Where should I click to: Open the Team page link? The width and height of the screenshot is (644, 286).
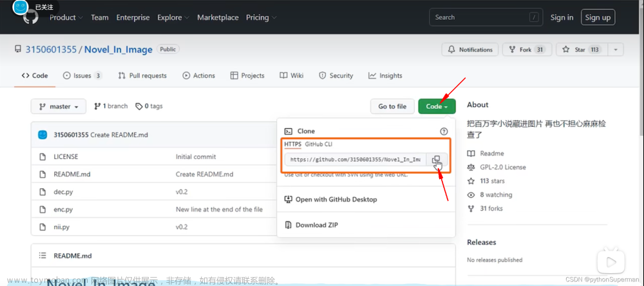[100, 17]
